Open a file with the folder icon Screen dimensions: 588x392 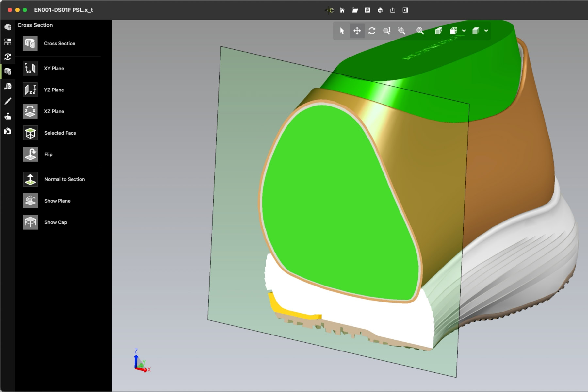point(355,10)
